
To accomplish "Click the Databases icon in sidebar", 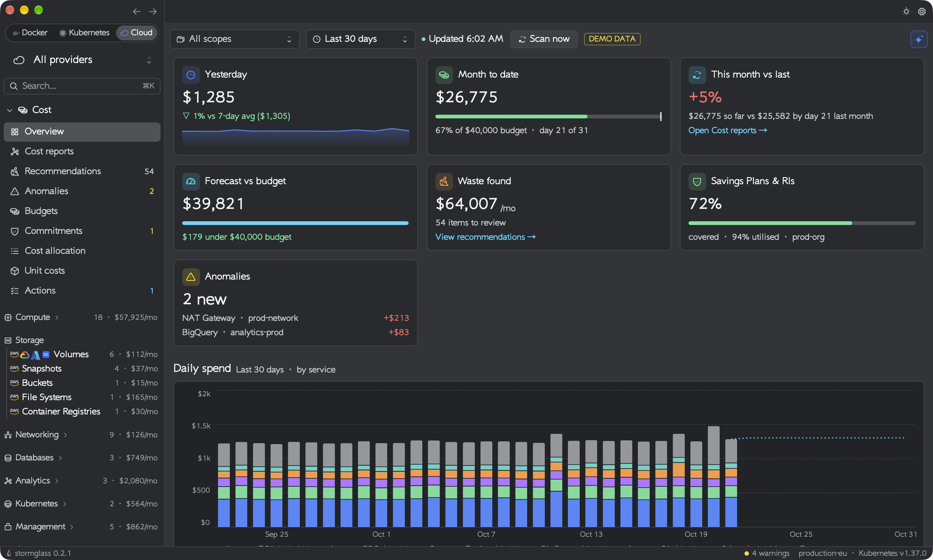I will pyautogui.click(x=8, y=458).
